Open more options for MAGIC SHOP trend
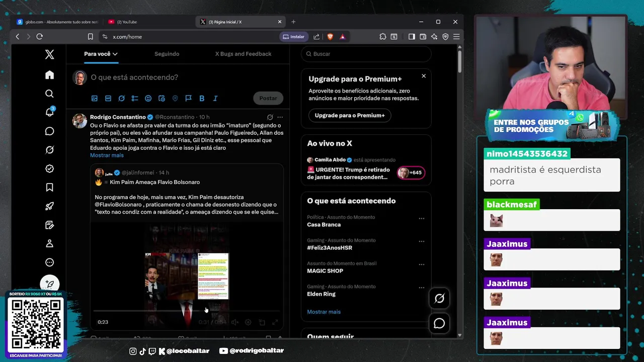 422,265
